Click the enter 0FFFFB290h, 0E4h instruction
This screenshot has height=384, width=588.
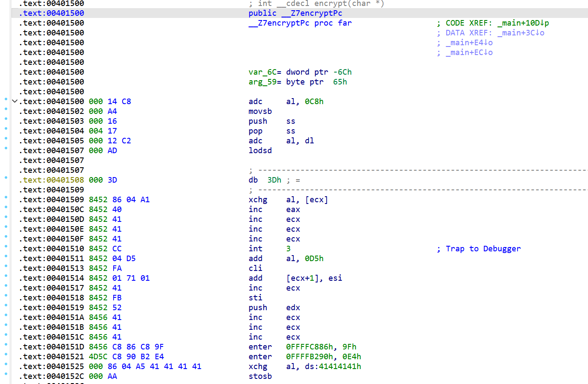click(x=305, y=357)
